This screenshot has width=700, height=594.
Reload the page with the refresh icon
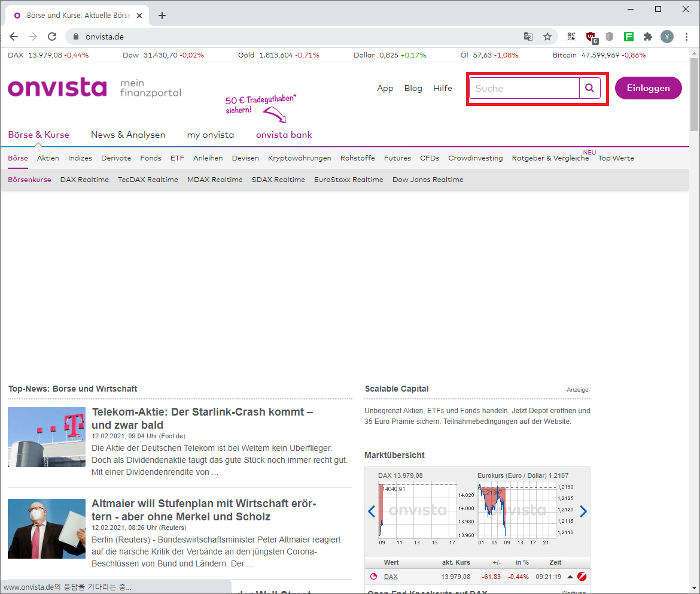tap(52, 37)
